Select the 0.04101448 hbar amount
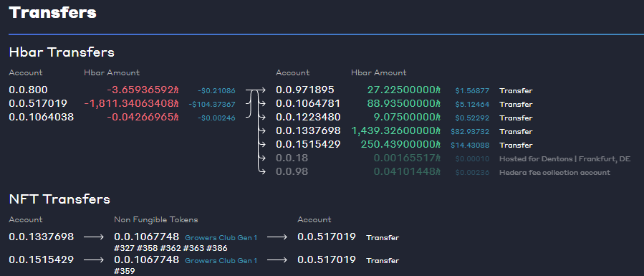The image size is (644, 276). click(407, 171)
